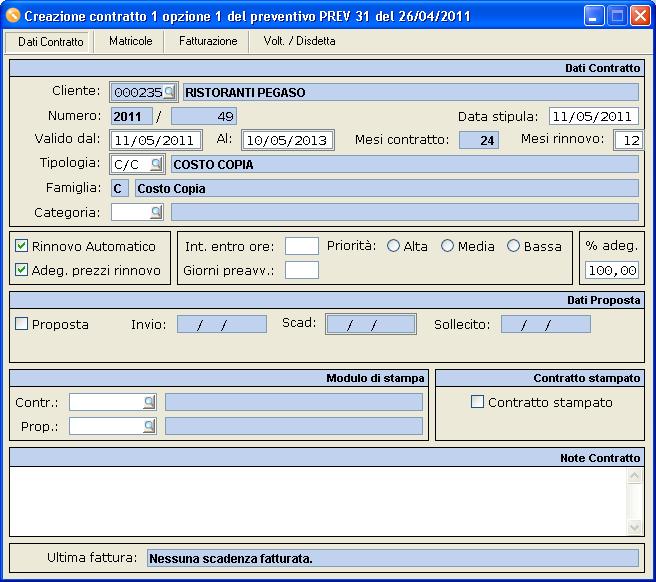Click inside the Note Contratto text area
Screen dimensions: 656x582
(x=318, y=501)
